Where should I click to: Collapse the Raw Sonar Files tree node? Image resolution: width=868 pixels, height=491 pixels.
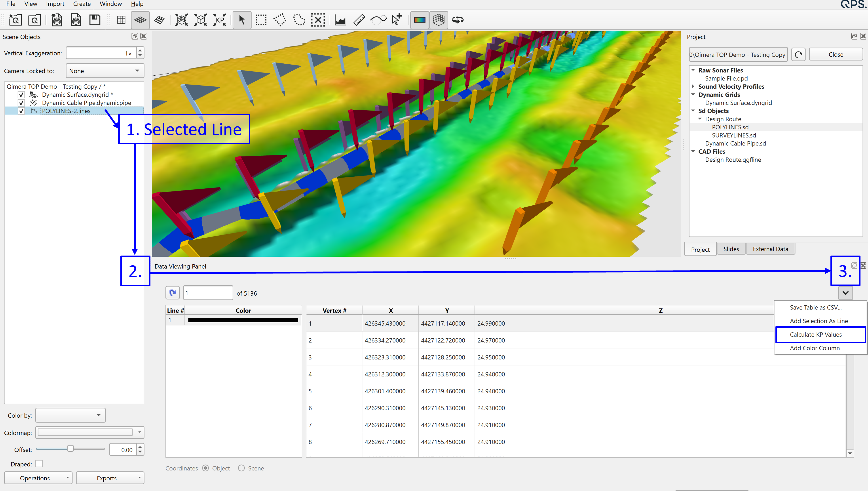693,70
